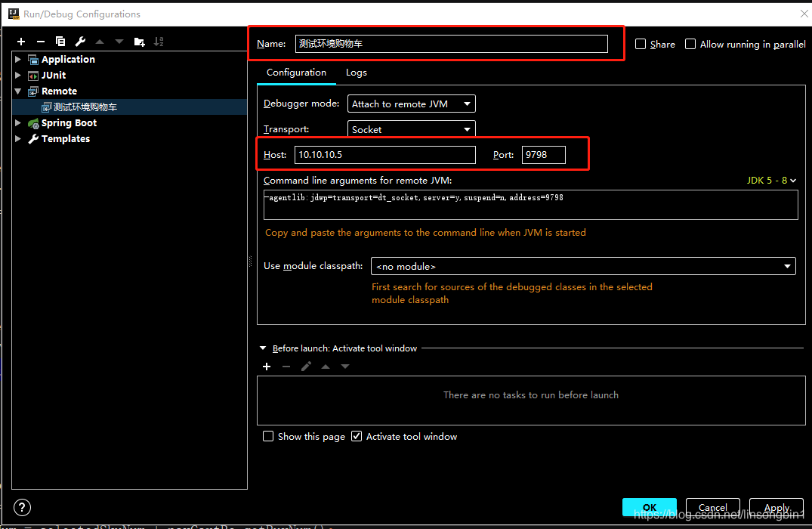Focus the Port input field
The height and width of the screenshot is (529, 812).
543,155
